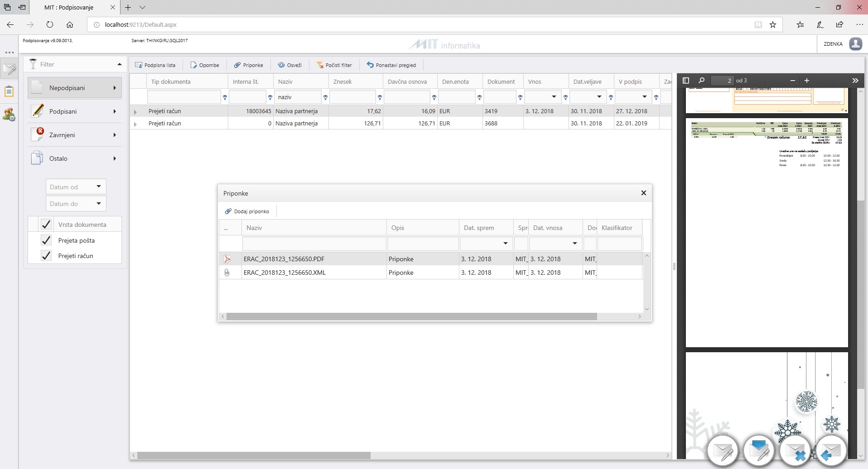Click the Dodaj priponko button
868x469 pixels.
247,211
